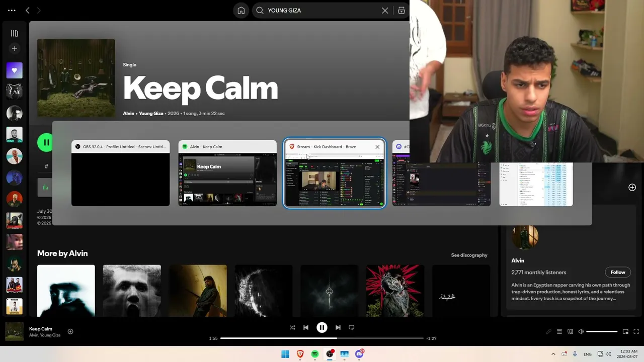The image size is (644, 362).
Task: Open the grayscale screaming face album
Action: pos(132,291)
